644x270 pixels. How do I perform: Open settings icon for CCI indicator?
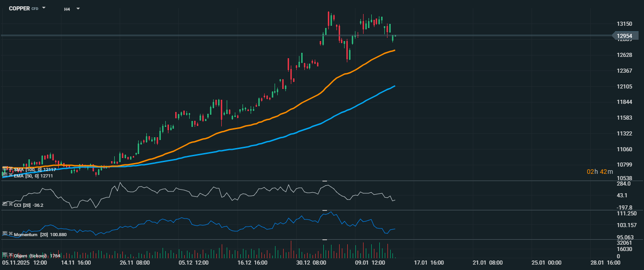pyautogui.click(x=5, y=204)
